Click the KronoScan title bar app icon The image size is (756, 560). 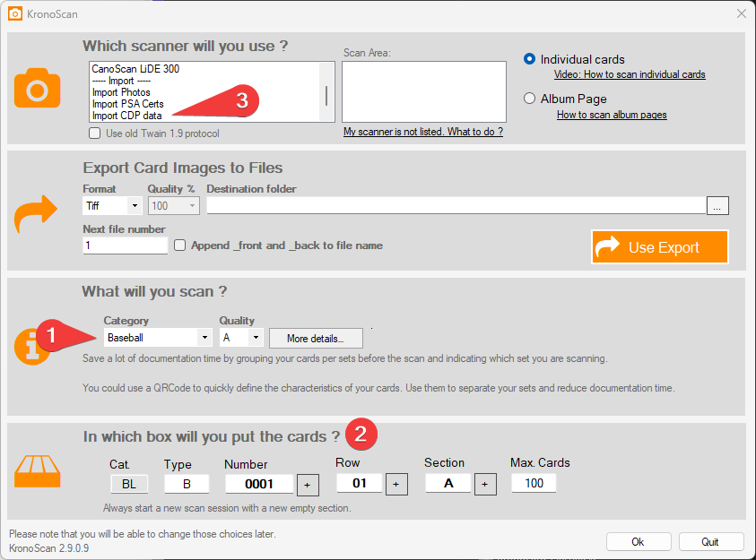click(x=14, y=13)
